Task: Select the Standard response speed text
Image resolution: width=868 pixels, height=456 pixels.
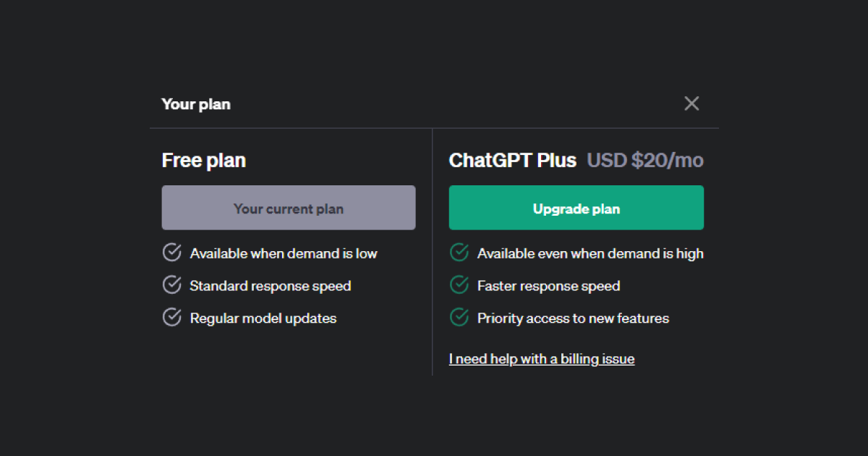Action: (x=271, y=286)
